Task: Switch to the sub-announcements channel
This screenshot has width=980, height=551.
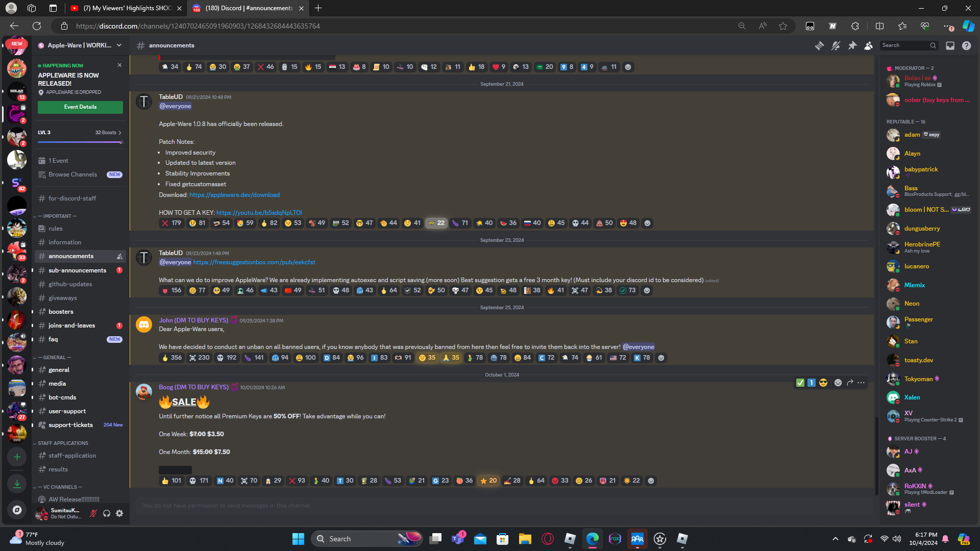Action: pos(80,270)
